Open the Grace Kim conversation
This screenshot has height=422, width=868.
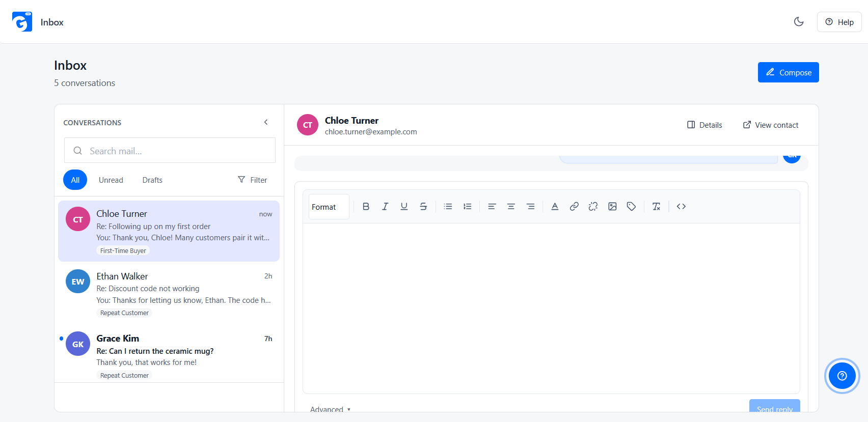click(x=169, y=355)
